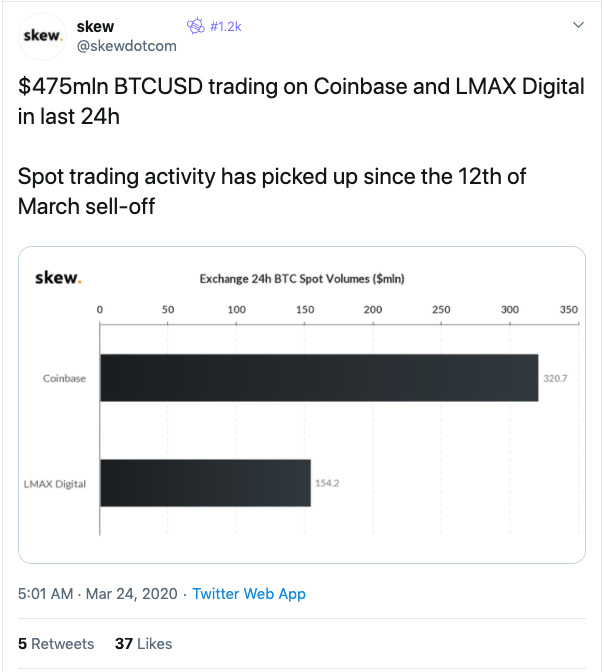
Task: Click the LMAX Digital bar in chart
Action: tap(205, 483)
